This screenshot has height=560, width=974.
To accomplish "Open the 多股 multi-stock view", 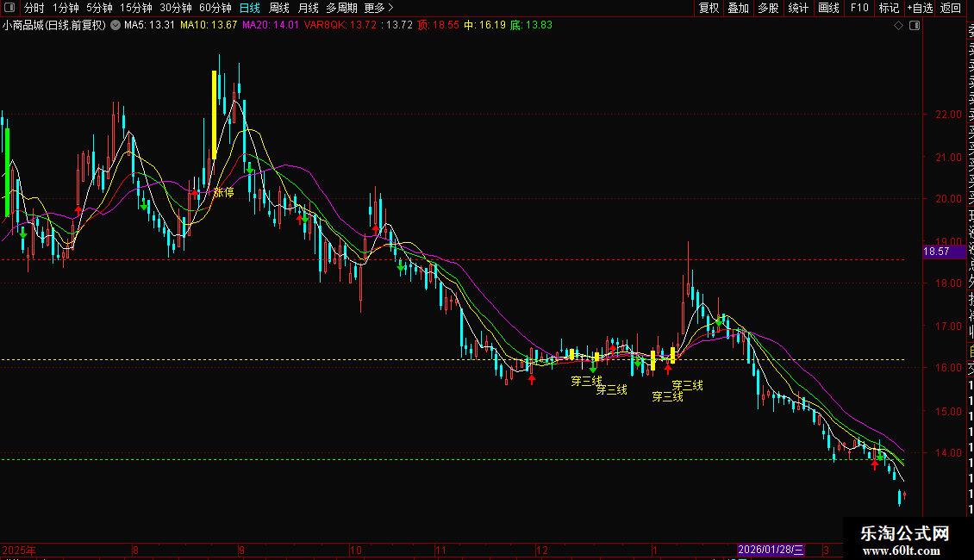I will (768, 8).
